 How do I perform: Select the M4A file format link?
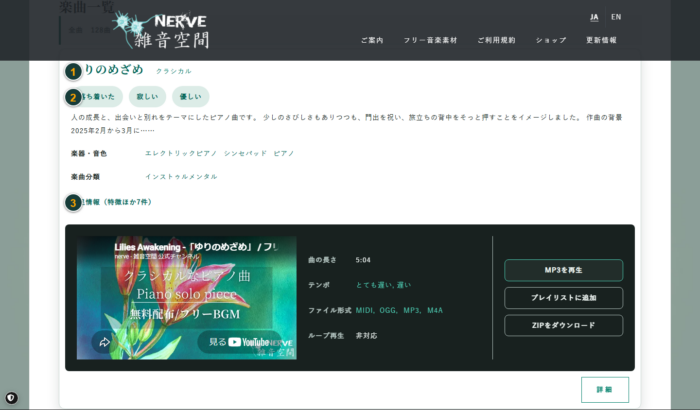pyautogui.click(x=435, y=310)
